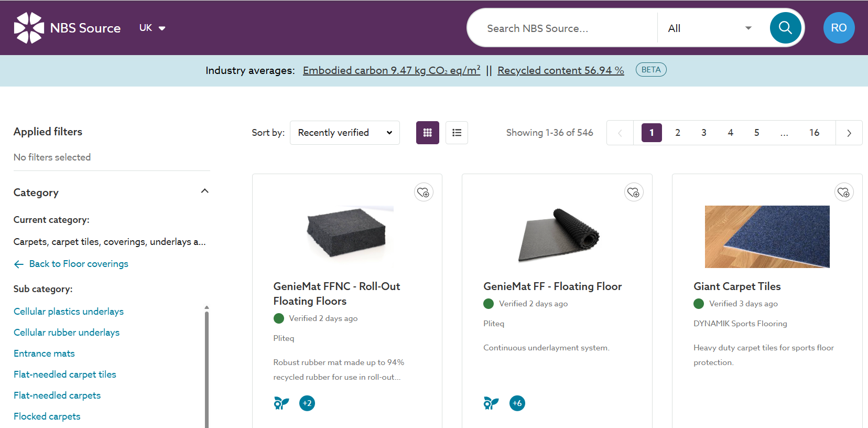
Task: Open the RO user avatar menu
Action: (839, 28)
